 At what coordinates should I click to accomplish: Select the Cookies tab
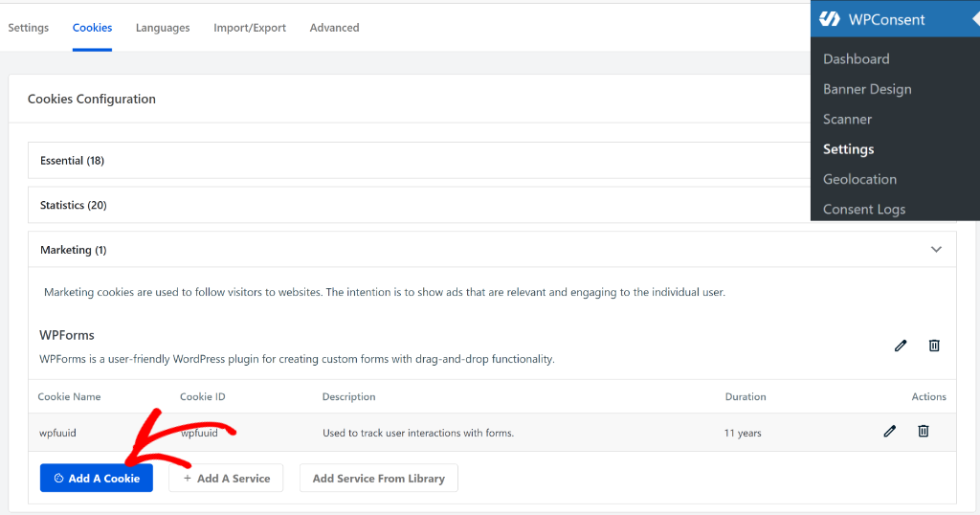coord(92,28)
